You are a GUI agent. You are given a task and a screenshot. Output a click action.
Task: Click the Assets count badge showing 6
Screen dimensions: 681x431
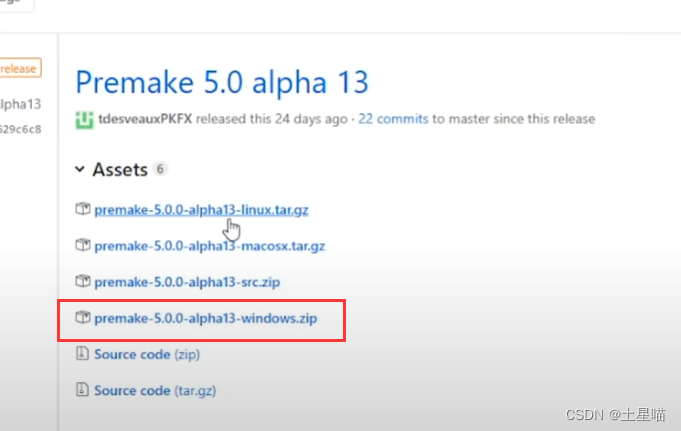pyautogui.click(x=160, y=169)
